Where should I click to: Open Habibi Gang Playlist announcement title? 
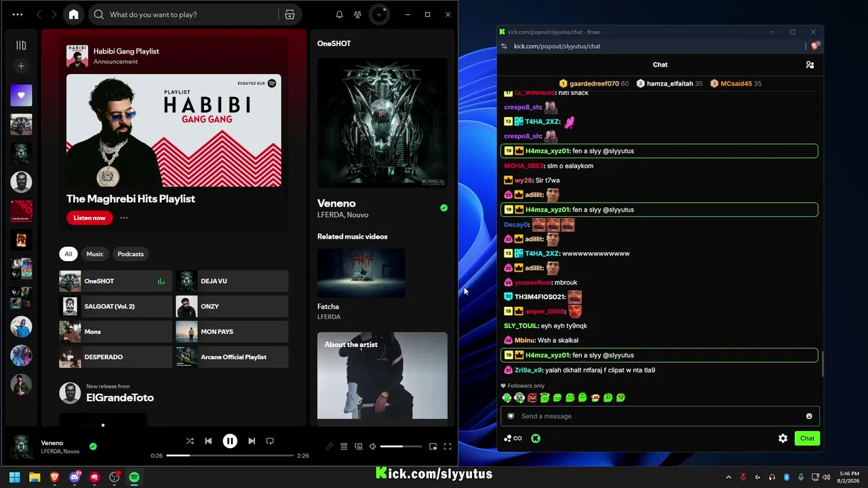click(126, 51)
